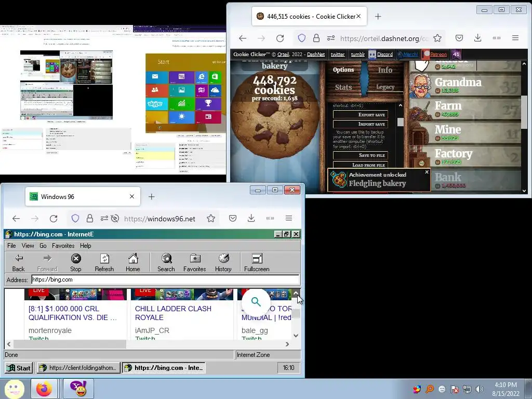Go back in Cookie Clicker Firefox window
532x399 pixels.
[x=243, y=38]
